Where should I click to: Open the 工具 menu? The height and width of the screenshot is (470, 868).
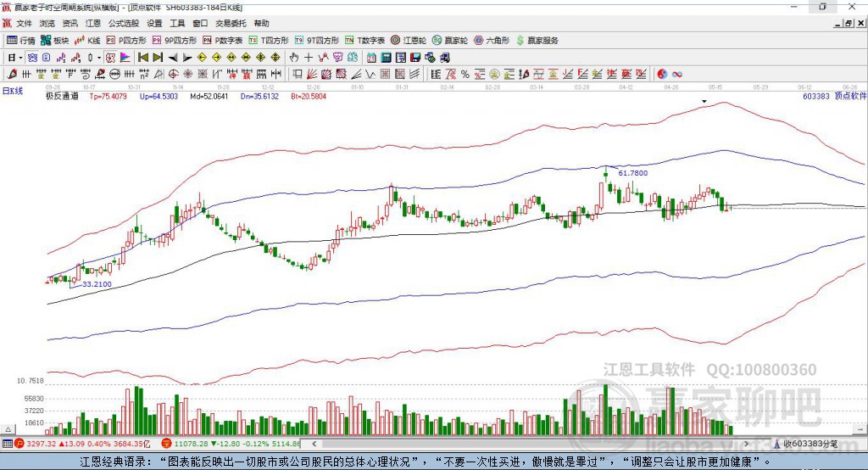177,23
